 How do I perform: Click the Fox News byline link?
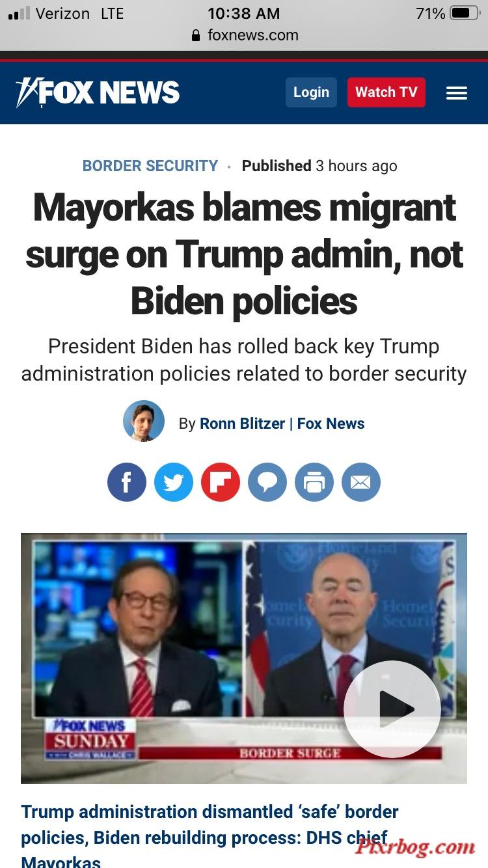(331, 424)
